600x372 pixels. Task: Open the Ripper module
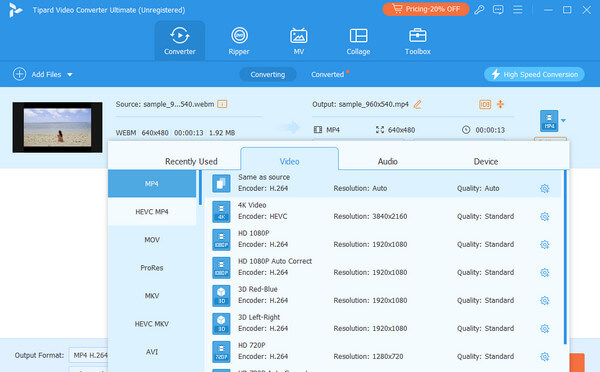pos(239,41)
